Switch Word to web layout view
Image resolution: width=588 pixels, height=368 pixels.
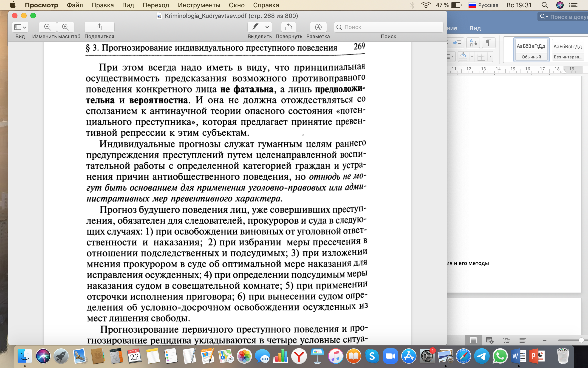[x=489, y=340]
